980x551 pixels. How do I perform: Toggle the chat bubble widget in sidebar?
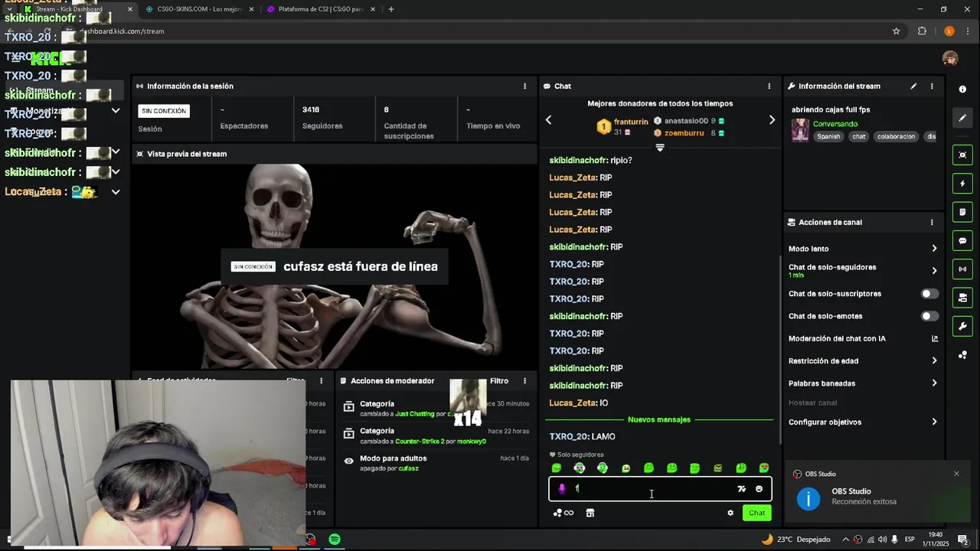click(962, 240)
